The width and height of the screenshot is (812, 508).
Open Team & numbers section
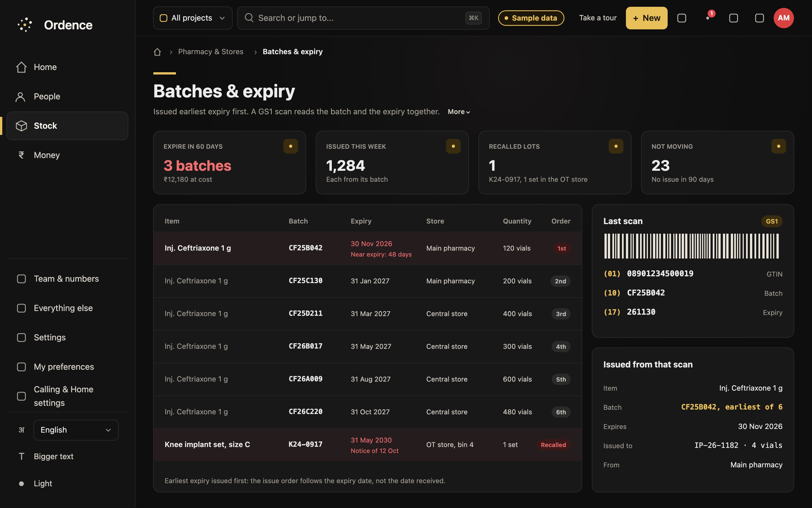point(67,279)
